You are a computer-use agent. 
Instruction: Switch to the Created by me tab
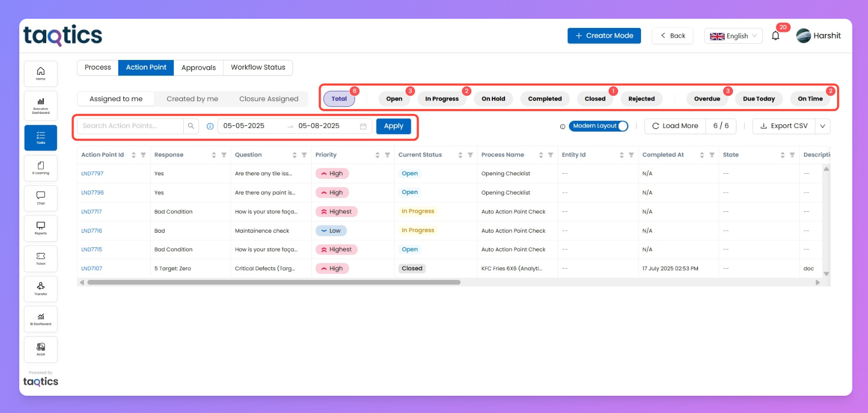(x=192, y=99)
